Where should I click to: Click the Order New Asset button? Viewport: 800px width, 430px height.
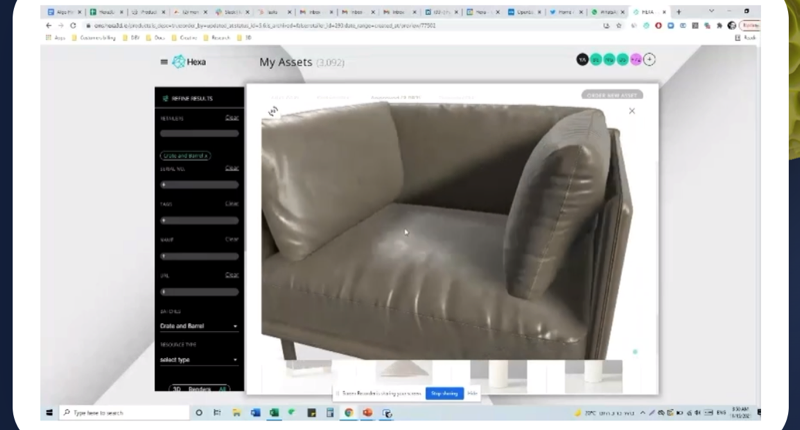point(612,95)
